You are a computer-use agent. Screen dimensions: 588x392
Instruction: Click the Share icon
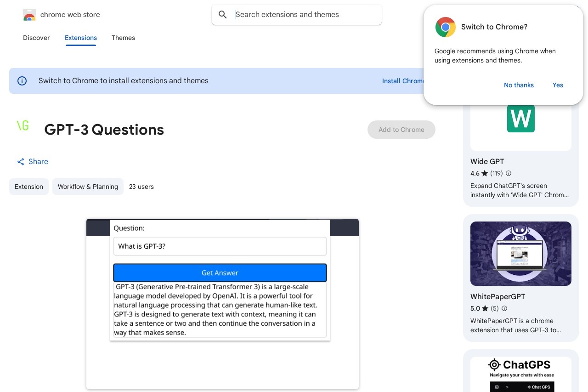click(21, 162)
